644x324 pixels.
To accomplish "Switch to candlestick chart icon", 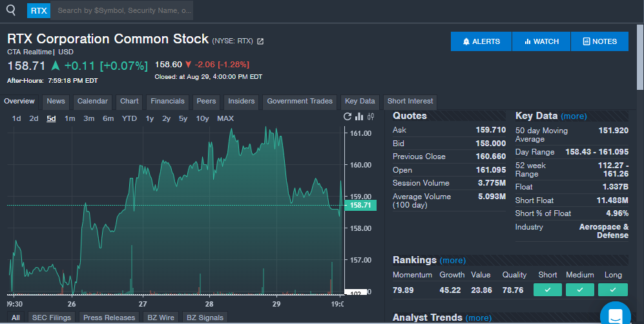I will tap(371, 117).
